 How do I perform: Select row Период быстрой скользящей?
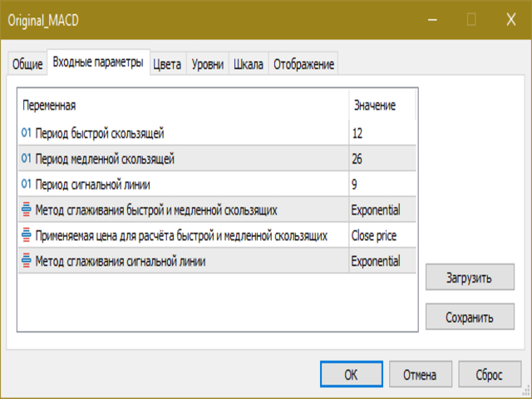coord(217,133)
